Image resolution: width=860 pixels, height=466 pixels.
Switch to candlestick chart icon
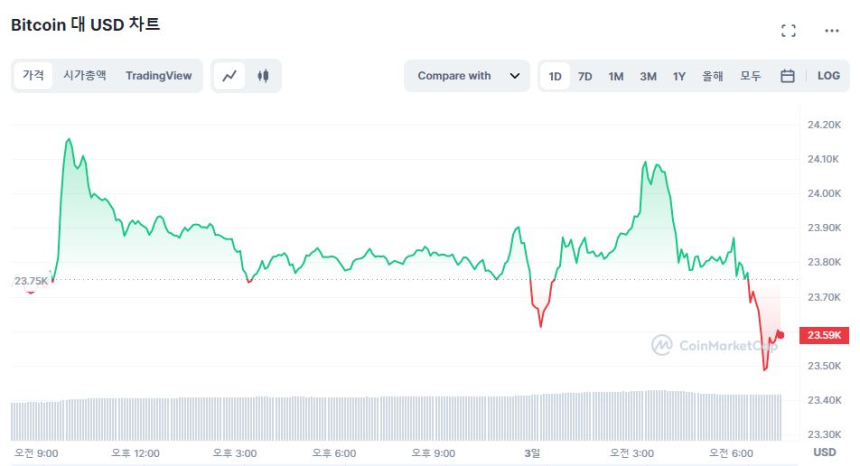coord(263,76)
